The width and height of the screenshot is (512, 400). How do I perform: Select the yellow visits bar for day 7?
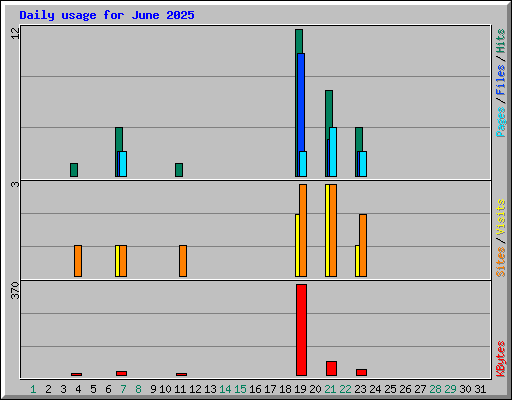(117, 261)
